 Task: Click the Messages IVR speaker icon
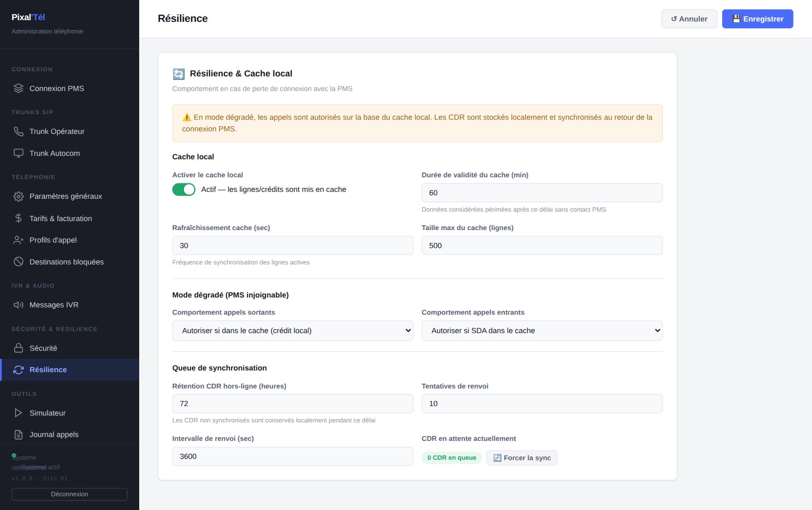tap(18, 305)
